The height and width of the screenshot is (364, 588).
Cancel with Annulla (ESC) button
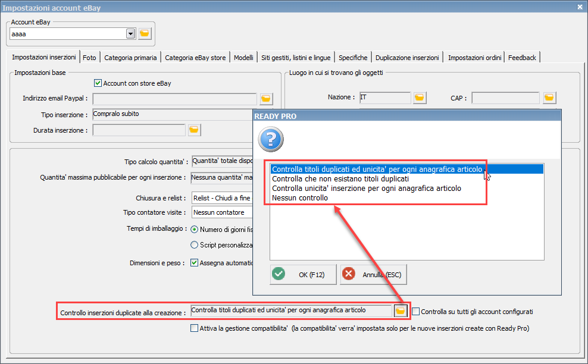[x=373, y=274]
